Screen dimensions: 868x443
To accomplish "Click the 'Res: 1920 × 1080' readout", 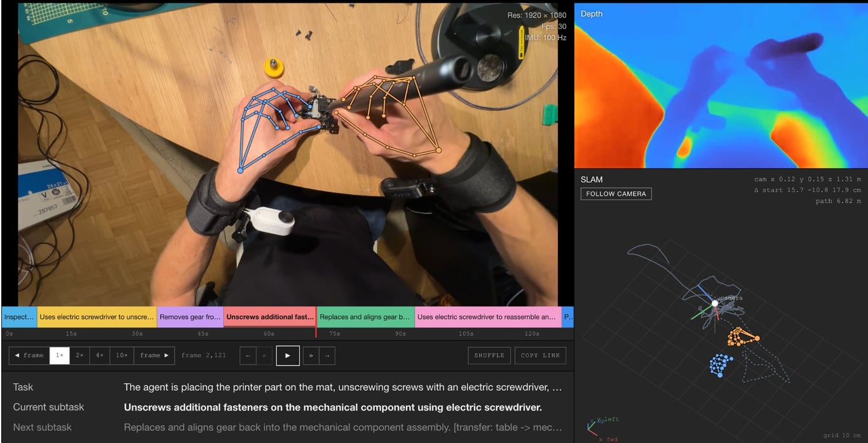I will coord(537,15).
